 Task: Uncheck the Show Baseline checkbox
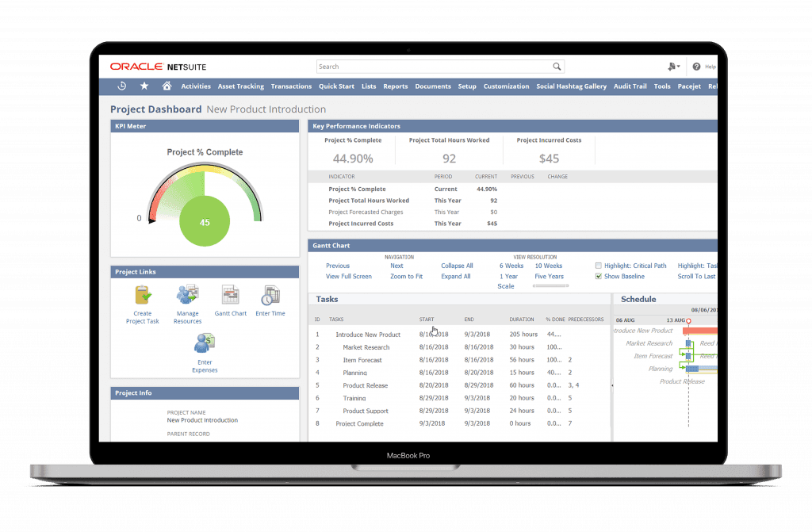pyautogui.click(x=598, y=276)
